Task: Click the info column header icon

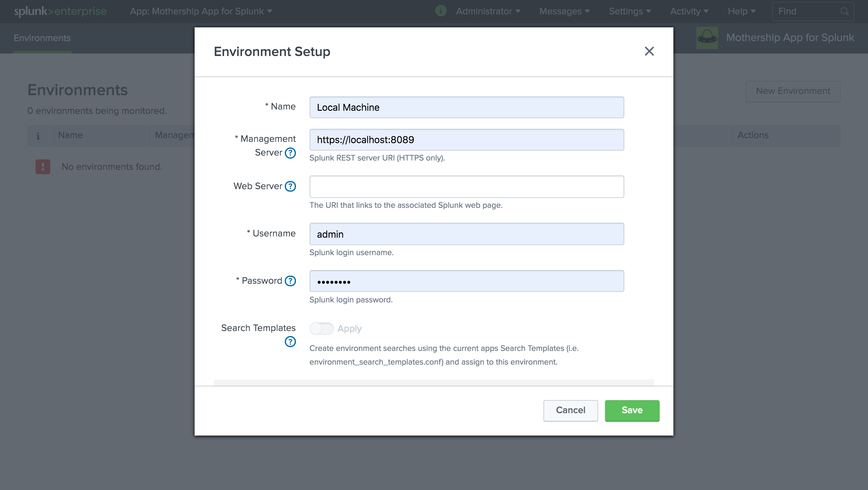Action: coord(38,136)
